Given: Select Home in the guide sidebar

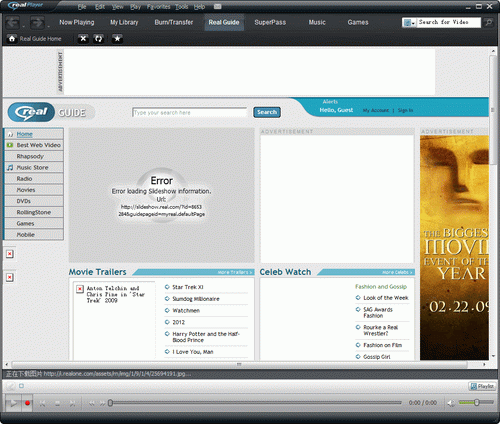Looking at the screenshot, I should 34,134.
